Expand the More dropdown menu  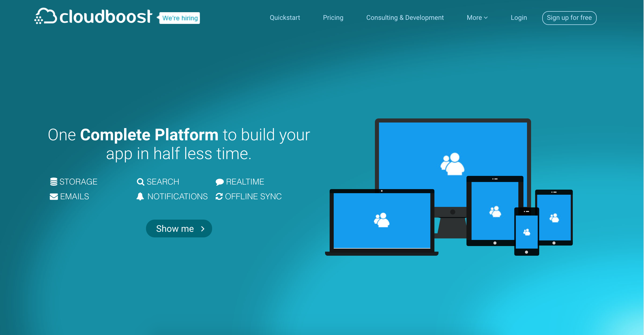pos(477,18)
